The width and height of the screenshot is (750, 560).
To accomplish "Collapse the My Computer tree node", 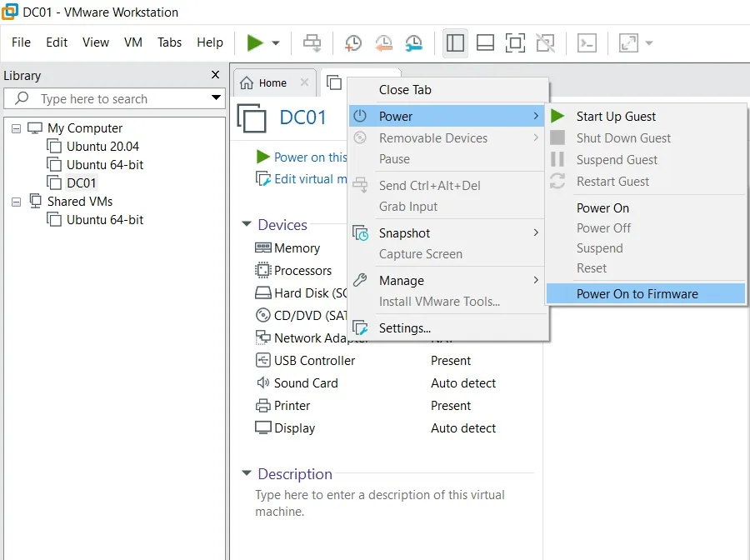I will coord(17,128).
